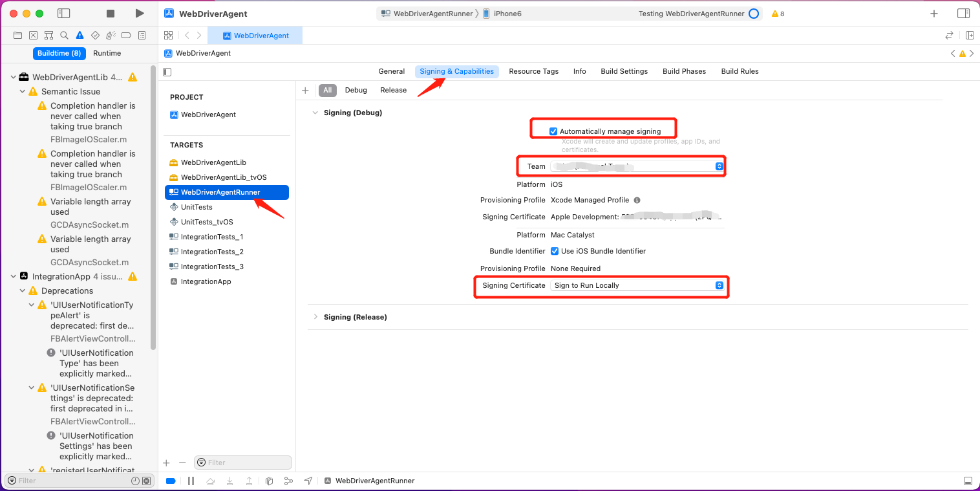Jump to the previous issue arrow
The width and height of the screenshot is (980, 491).
pyautogui.click(x=953, y=54)
